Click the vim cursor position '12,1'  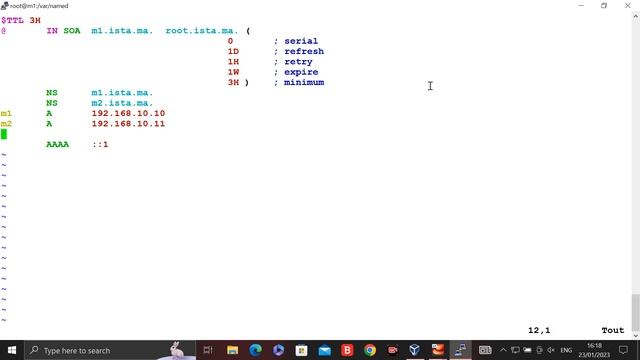tap(539, 330)
